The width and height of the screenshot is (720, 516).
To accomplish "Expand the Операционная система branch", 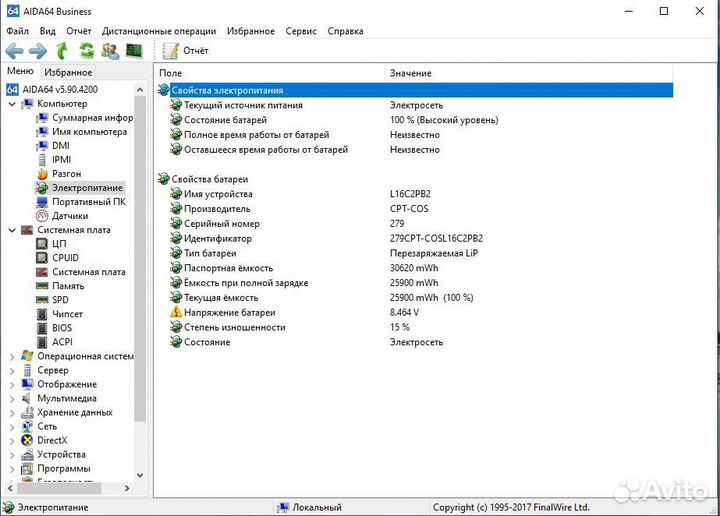I will pyautogui.click(x=12, y=356).
